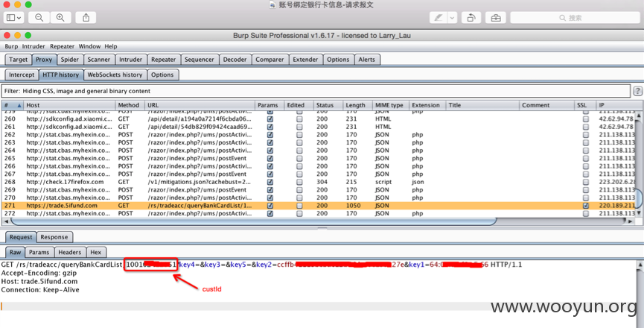Select row 271 trade.5ifund.com

click(x=319, y=206)
